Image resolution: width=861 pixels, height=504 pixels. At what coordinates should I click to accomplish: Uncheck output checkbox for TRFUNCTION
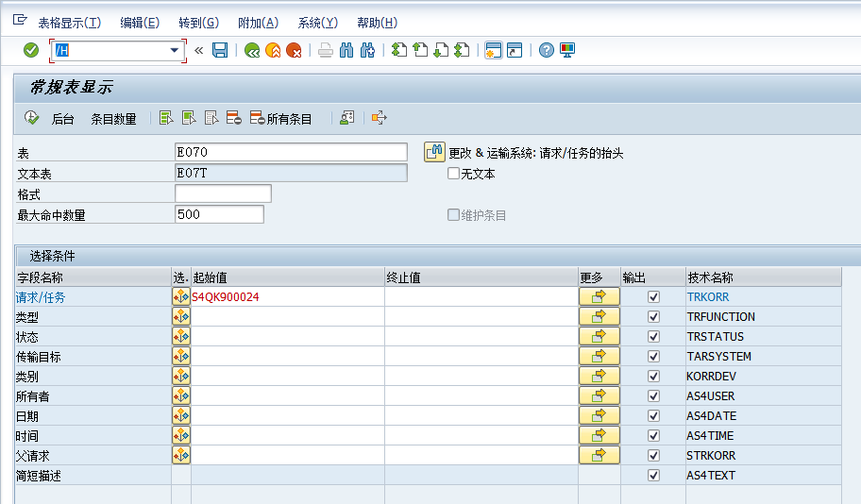point(653,317)
